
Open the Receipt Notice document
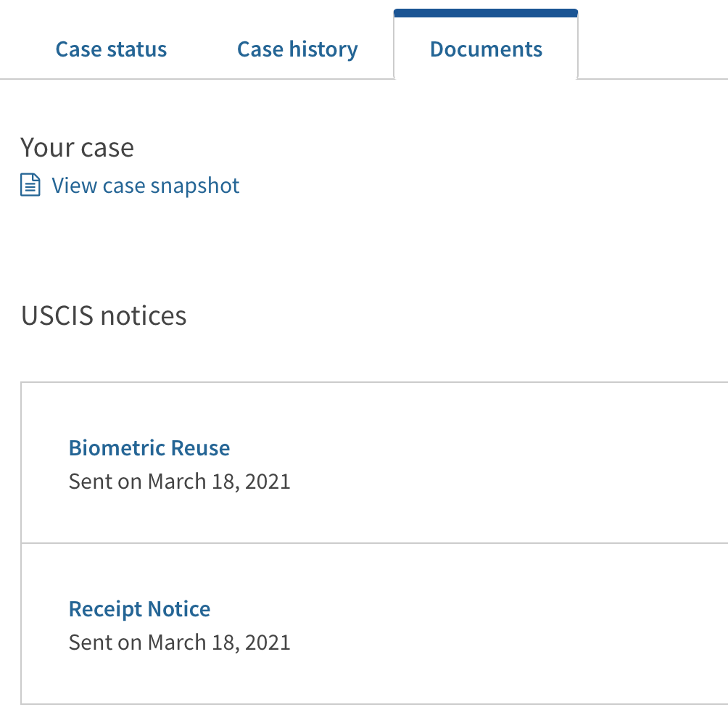(x=139, y=608)
